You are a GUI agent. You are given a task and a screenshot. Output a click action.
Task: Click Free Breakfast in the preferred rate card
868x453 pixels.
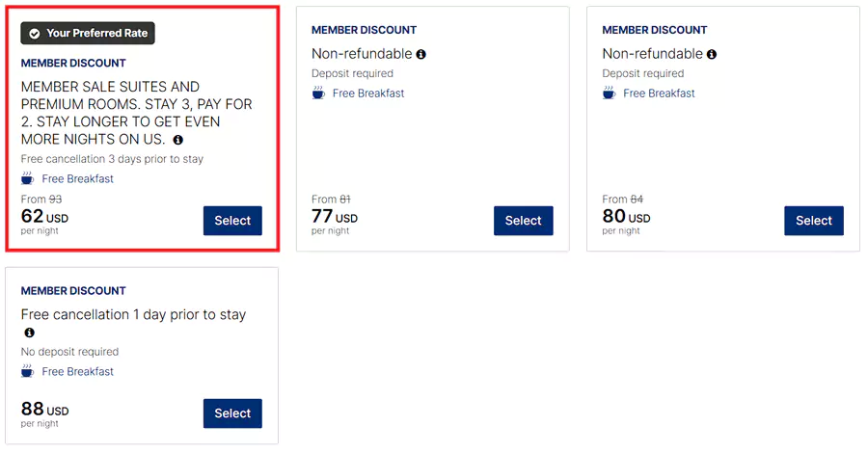(x=77, y=178)
